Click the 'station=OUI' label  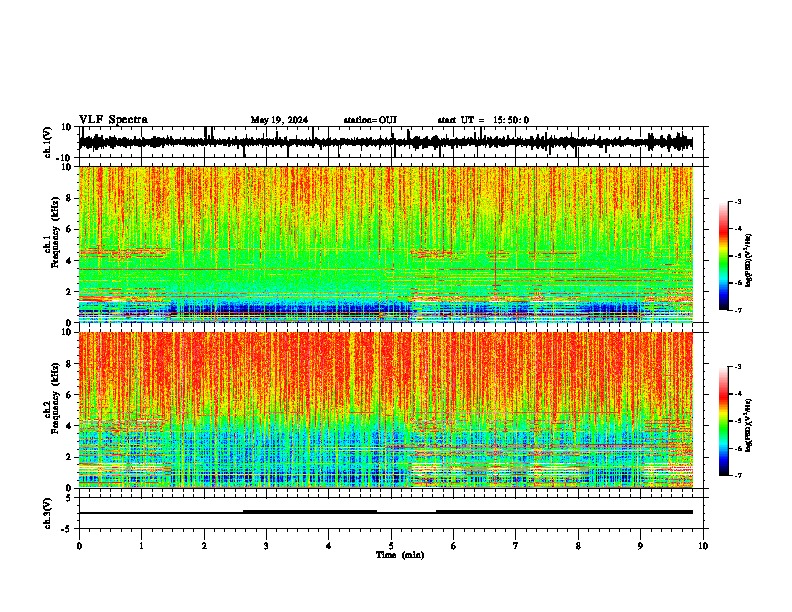click(370, 120)
